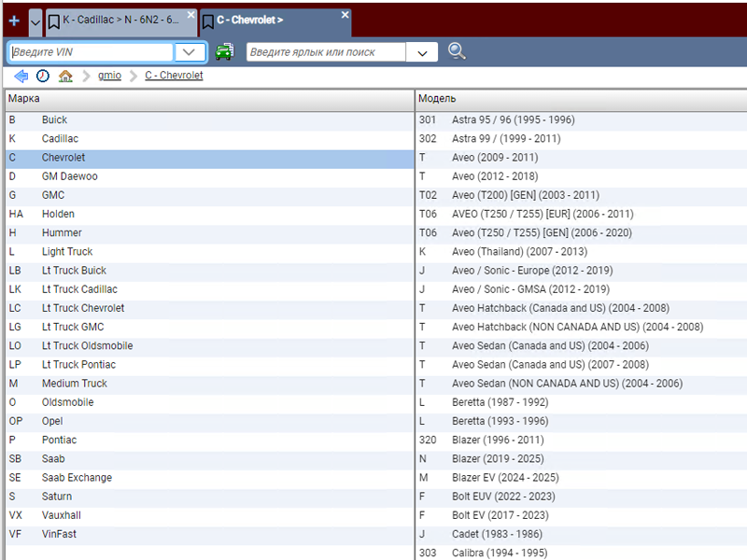This screenshot has width=747, height=560.
Task: Go to home with the house icon
Action: 65,76
